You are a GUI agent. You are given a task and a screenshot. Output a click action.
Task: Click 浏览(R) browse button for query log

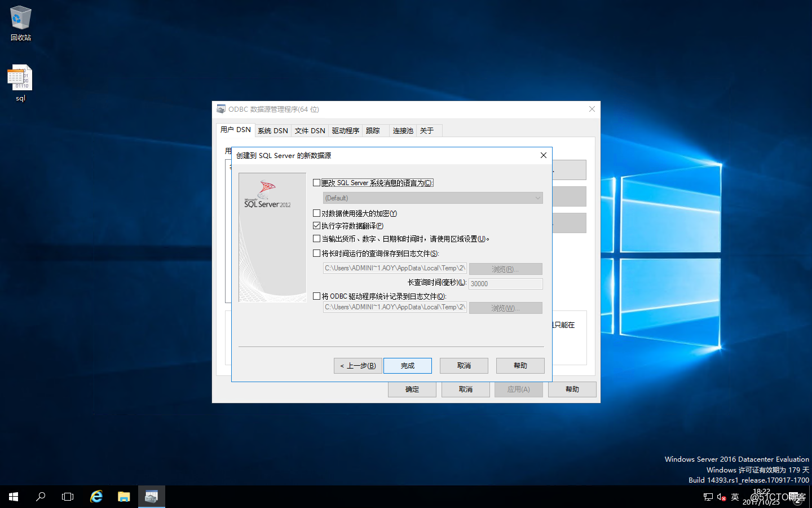coord(505,269)
